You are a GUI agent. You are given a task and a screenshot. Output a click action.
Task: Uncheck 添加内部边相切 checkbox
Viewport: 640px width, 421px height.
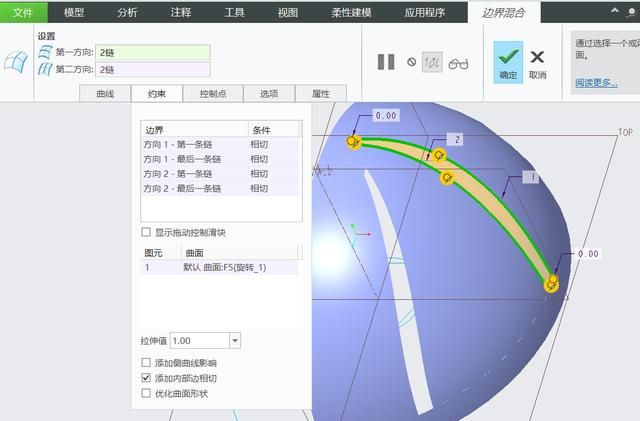click(146, 378)
